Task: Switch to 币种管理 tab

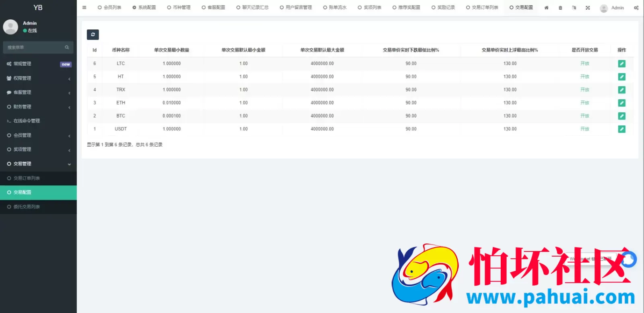Action: coord(179,8)
